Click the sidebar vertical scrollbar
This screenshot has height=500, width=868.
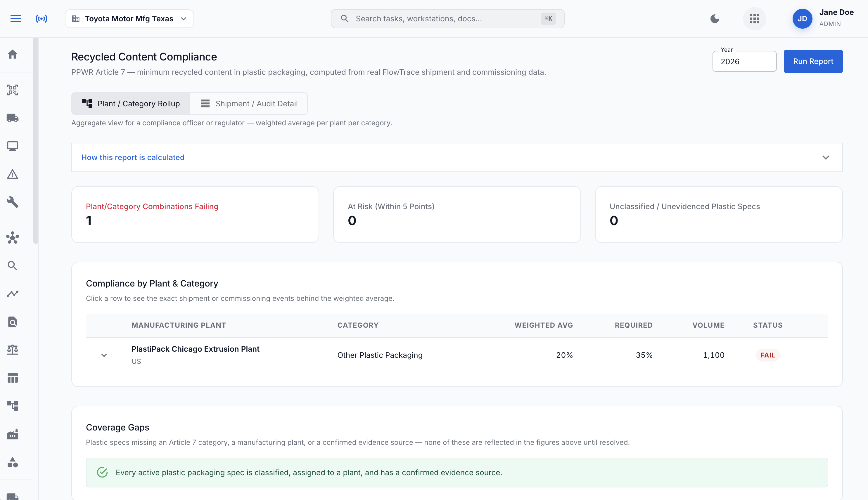coord(35,141)
